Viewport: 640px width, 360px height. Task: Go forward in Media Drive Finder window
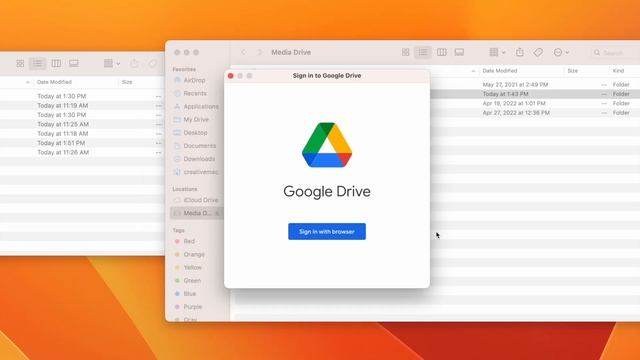pyautogui.click(x=260, y=52)
